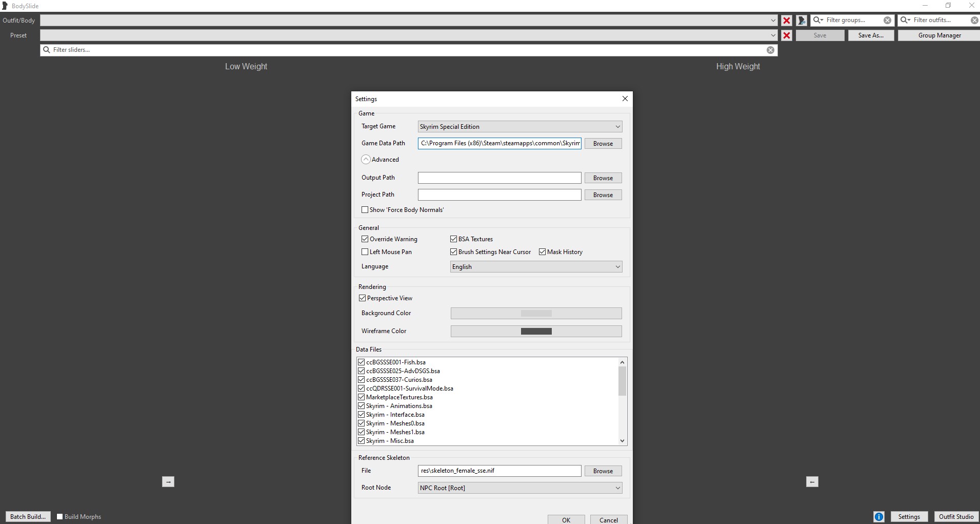Cancel the Settings dialog
Screen dimensions: 980x524
point(609,519)
